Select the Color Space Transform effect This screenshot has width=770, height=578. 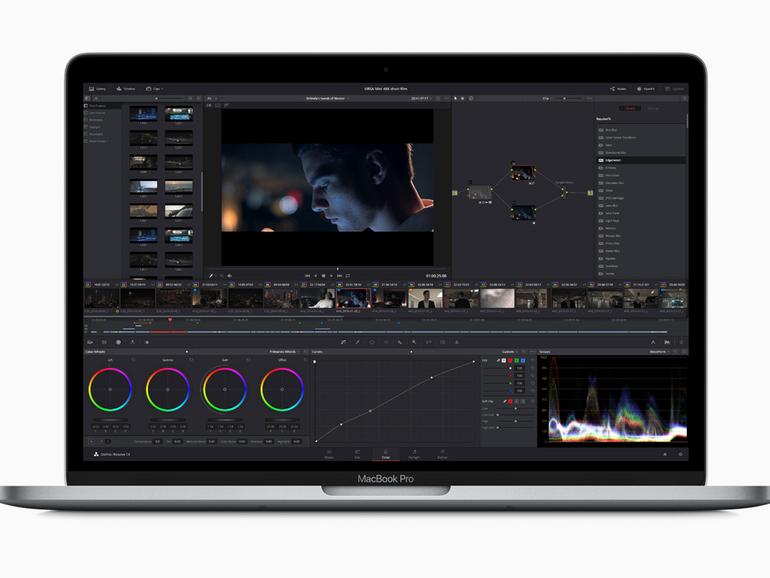tap(641, 138)
